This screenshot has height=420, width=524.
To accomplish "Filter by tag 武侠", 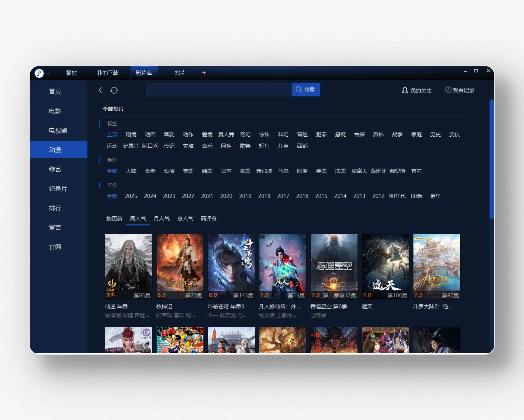I will pyautogui.click(x=454, y=134).
